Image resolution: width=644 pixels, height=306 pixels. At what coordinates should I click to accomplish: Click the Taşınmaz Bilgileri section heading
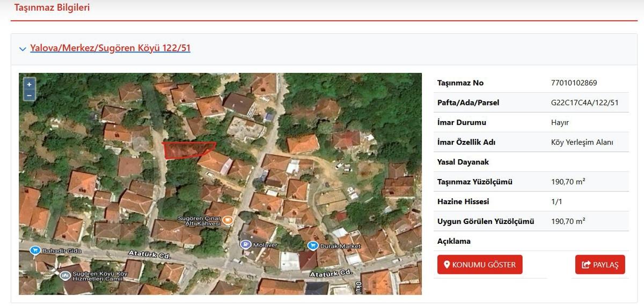pos(52,8)
